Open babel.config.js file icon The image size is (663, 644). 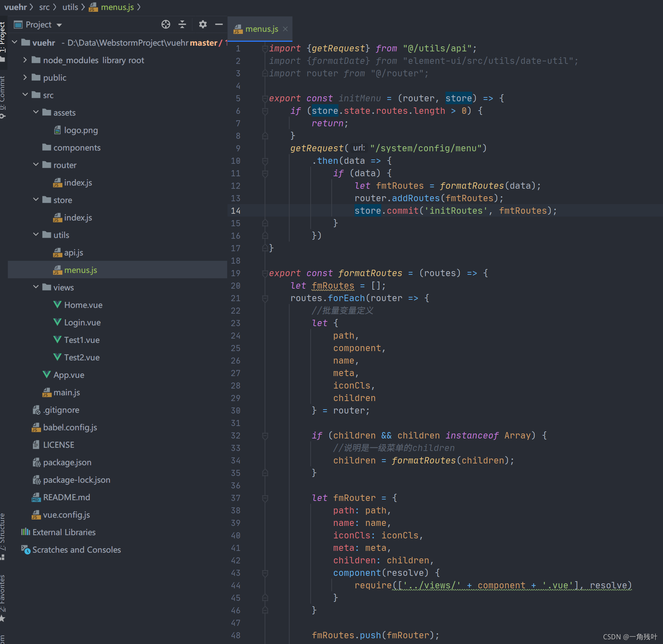pos(36,427)
